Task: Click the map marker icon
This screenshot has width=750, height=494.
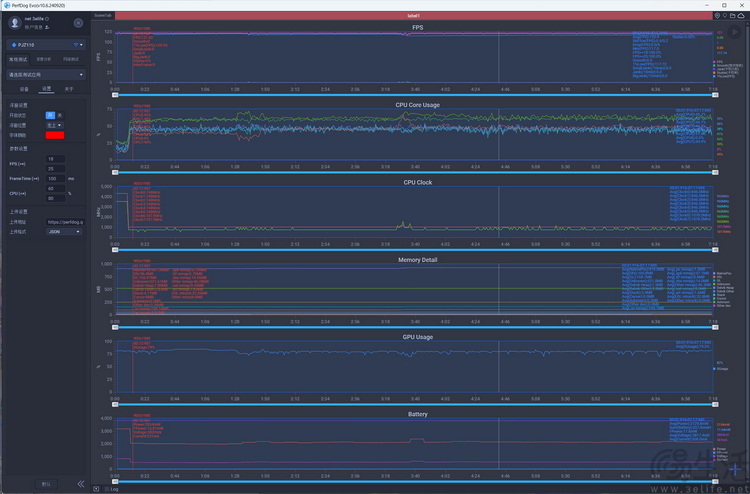Action: click(x=725, y=16)
